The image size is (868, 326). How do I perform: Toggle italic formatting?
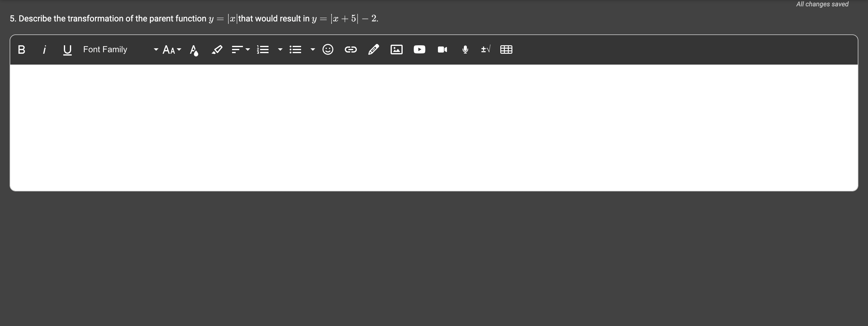pos(44,50)
